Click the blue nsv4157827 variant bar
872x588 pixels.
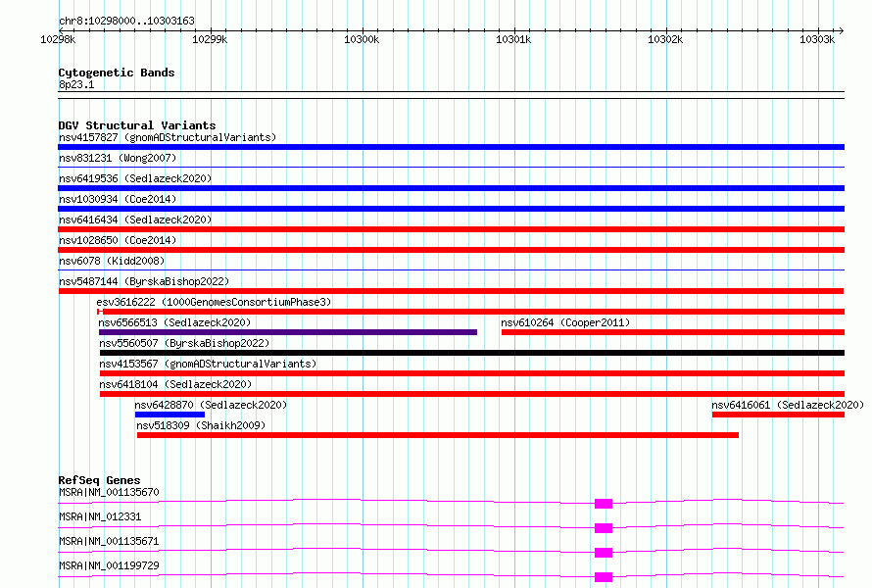(451, 147)
